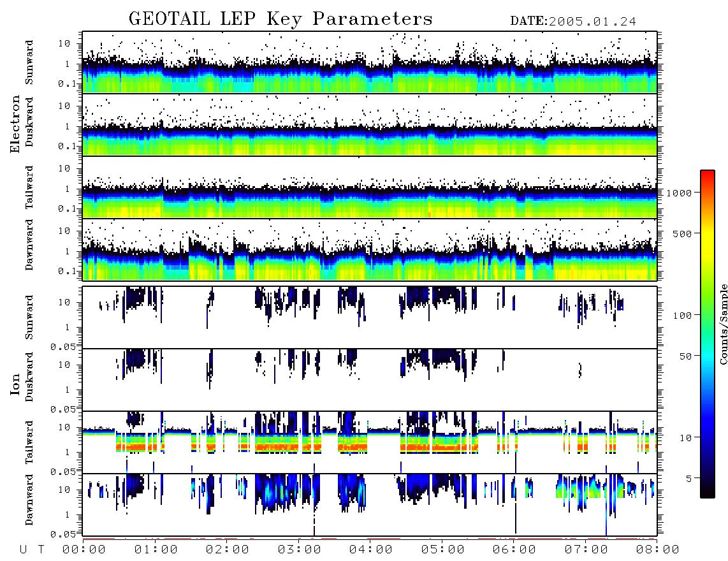The width and height of the screenshot is (728, 561).
Task: Click the 00:00 time axis label
Action: pos(84,550)
